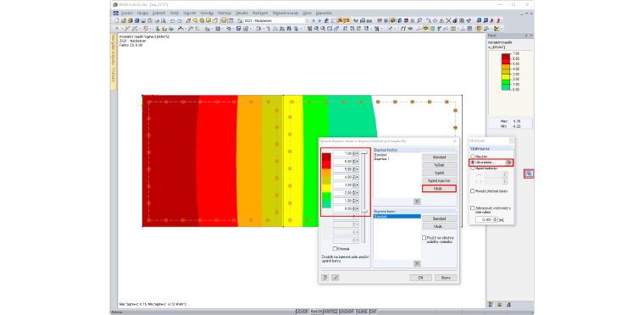Image resolution: width=644 pixels, height=315 pixels.
Task: Click the upper slider handle on the value scale
Action: 364,152
